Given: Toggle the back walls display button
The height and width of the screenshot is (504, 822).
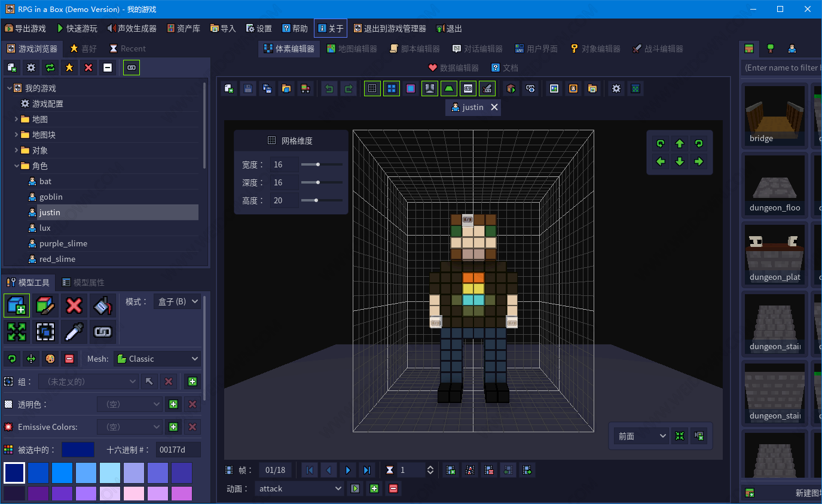Looking at the screenshot, I should pos(430,88).
